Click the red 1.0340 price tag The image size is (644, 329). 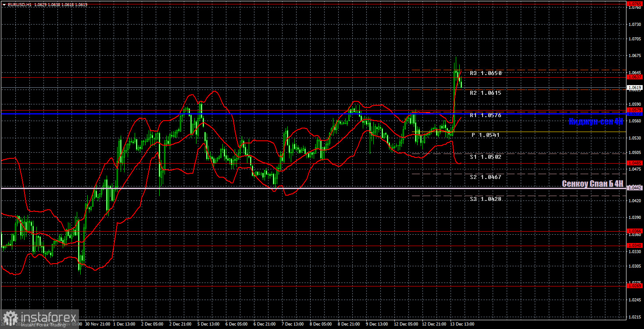[635, 245]
